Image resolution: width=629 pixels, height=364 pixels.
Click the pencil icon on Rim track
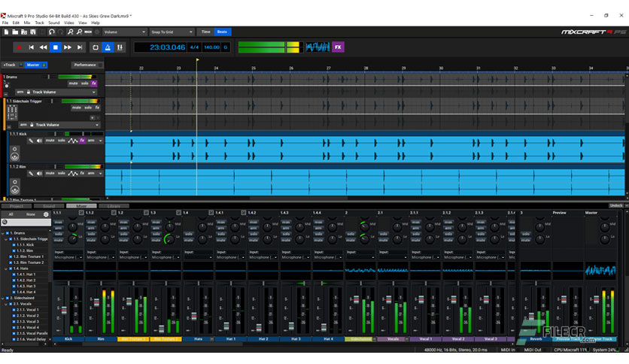point(31,174)
